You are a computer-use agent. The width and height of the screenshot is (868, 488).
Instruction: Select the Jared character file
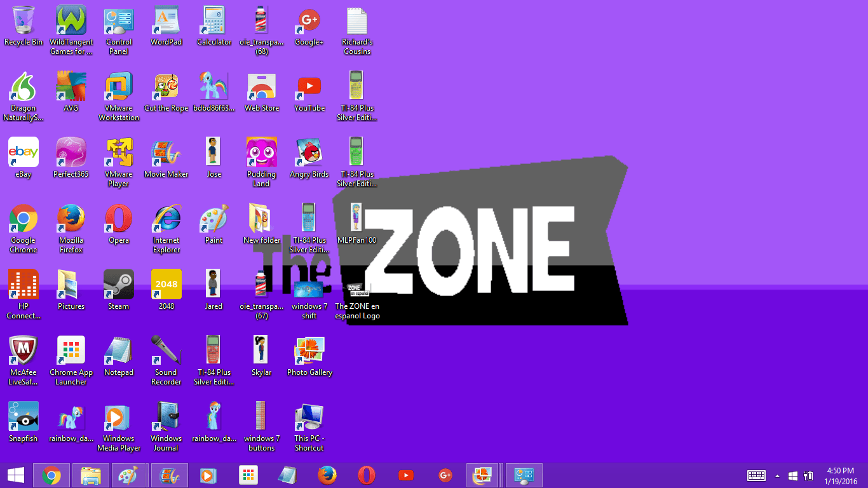click(x=214, y=291)
